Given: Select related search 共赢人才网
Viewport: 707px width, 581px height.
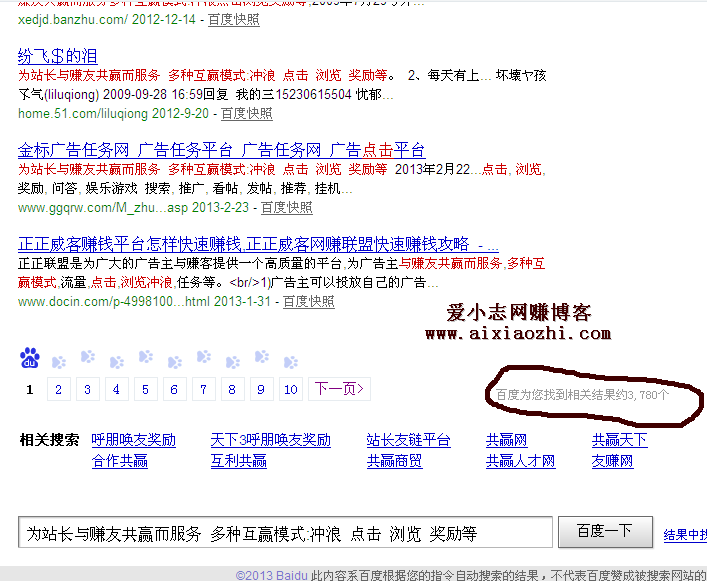Looking at the screenshot, I should click(520, 461).
